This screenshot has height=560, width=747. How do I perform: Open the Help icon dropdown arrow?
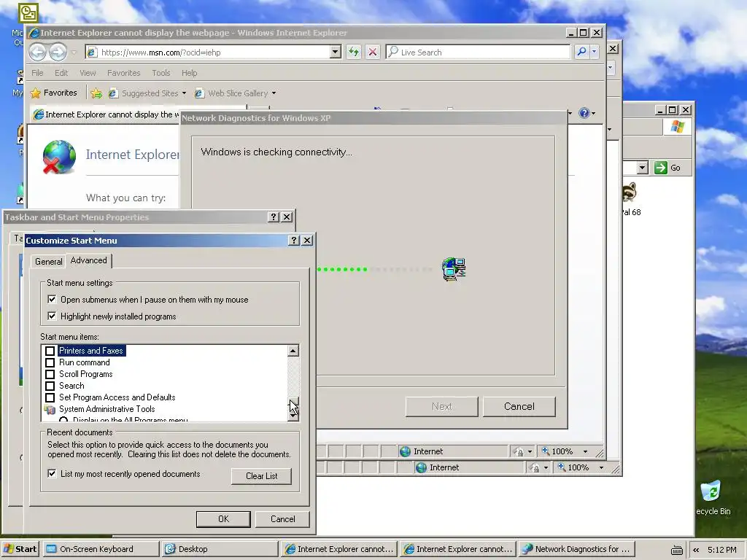point(593,113)
